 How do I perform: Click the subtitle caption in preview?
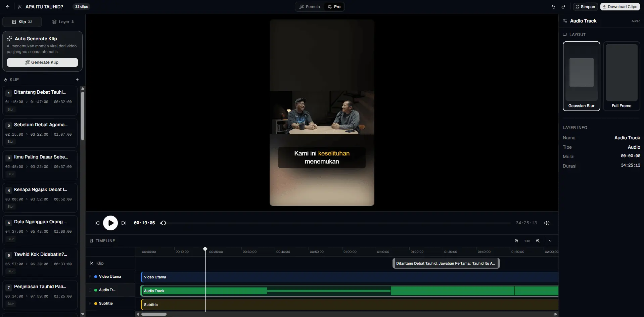click(x=322, y=157)
